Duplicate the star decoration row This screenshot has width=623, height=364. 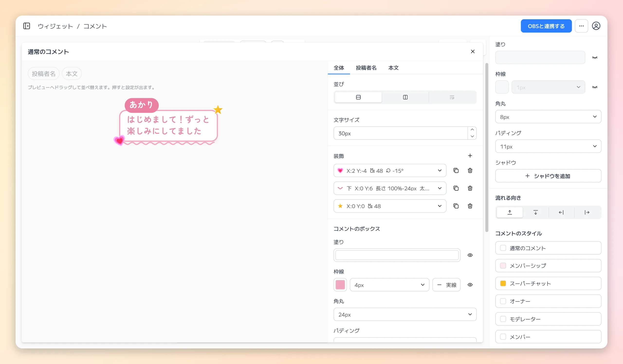pos(456,206)
